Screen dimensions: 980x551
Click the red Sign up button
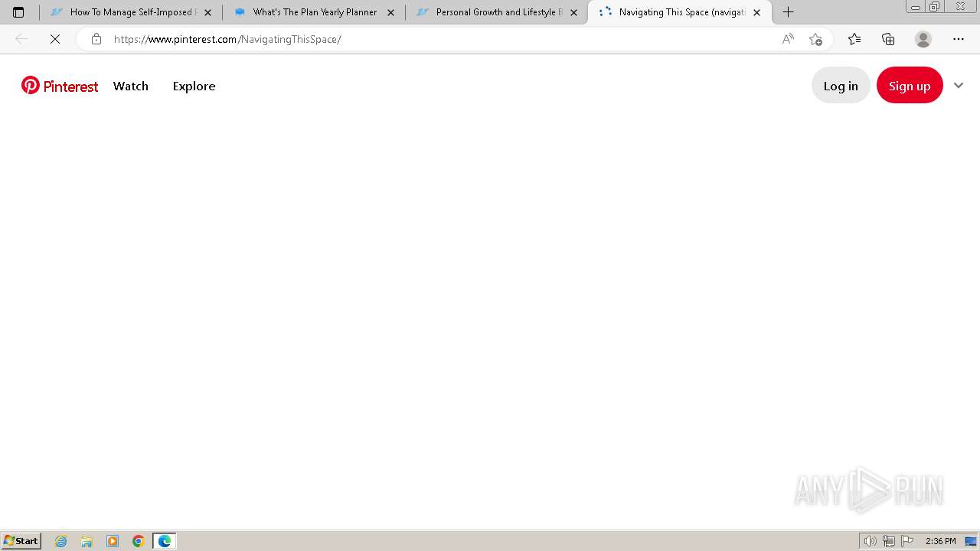click(x=910, y=86)
